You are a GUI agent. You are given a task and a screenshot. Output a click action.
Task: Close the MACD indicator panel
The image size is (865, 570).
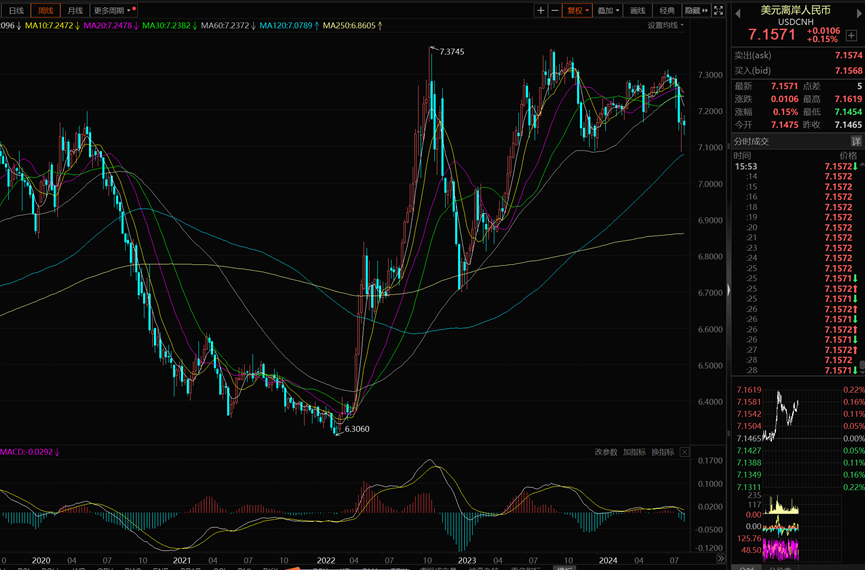point(685,452)
